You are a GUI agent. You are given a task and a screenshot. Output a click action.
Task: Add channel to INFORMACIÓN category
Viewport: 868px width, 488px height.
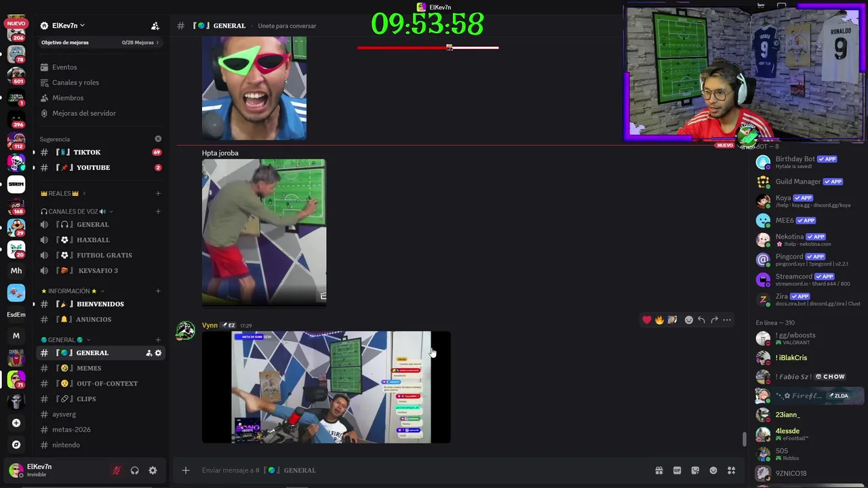point(158,291)
